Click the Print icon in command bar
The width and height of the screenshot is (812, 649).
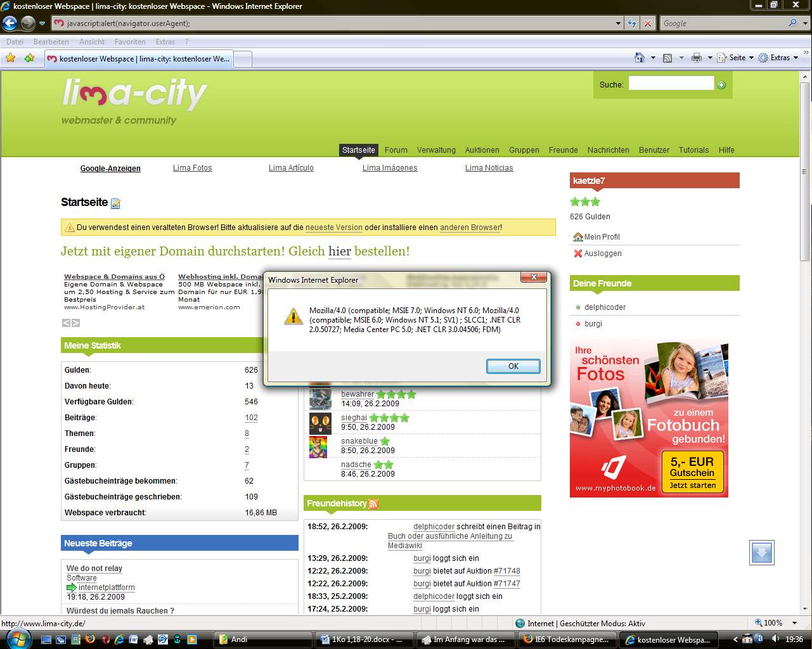pyautogui.click(x=697, y=58)
